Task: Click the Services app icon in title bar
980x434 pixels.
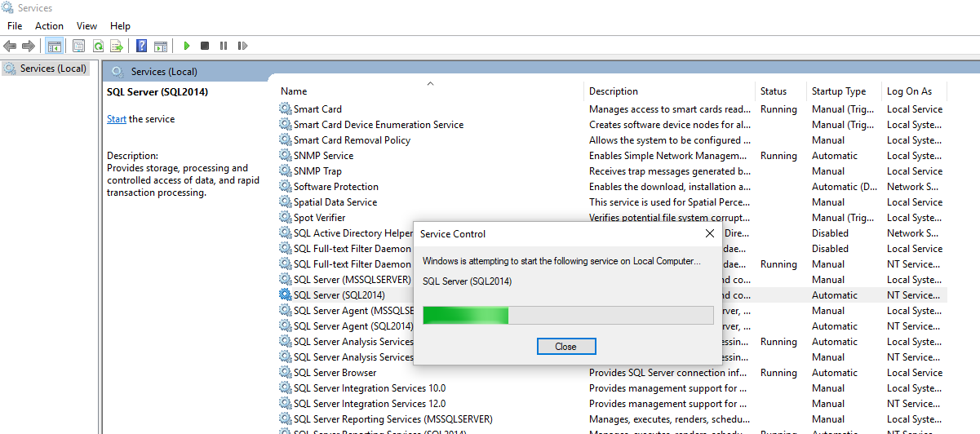Action: click(8, 8)
